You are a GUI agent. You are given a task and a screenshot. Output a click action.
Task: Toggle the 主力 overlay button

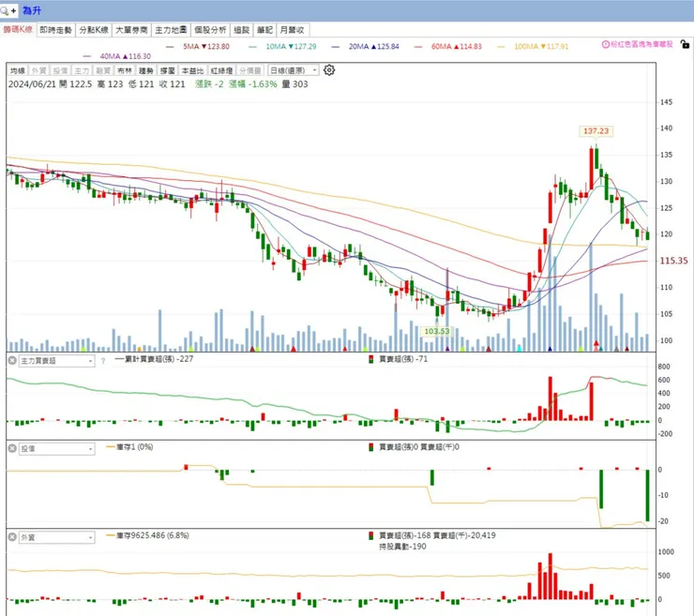82,71
